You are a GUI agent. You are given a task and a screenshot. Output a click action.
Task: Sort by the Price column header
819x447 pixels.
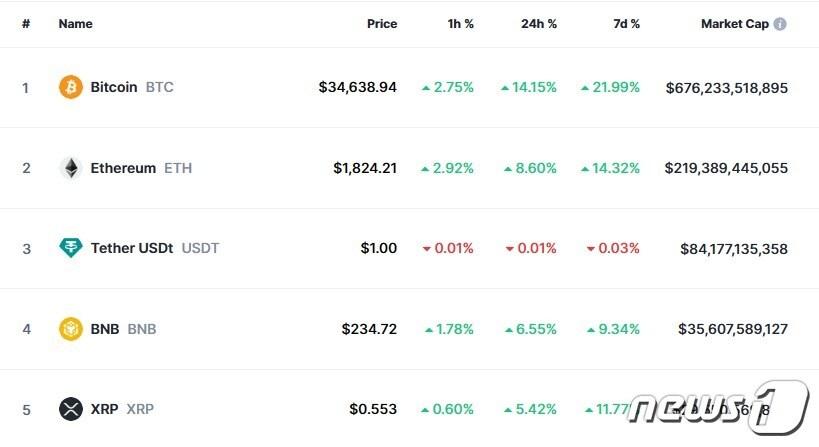pos(381,24)
